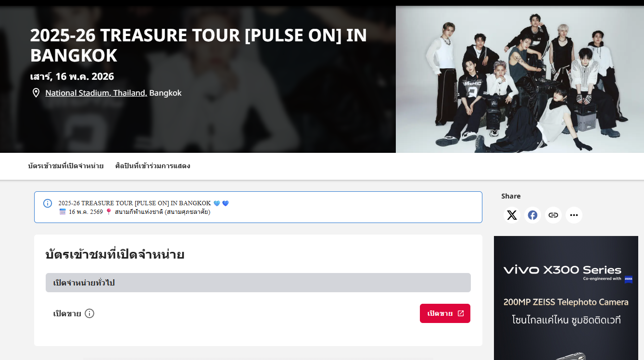
Task: Switch to the บัตรเข้าชมที่เปิดจำหน่าย tab
Action: click(x=66, y=166)
